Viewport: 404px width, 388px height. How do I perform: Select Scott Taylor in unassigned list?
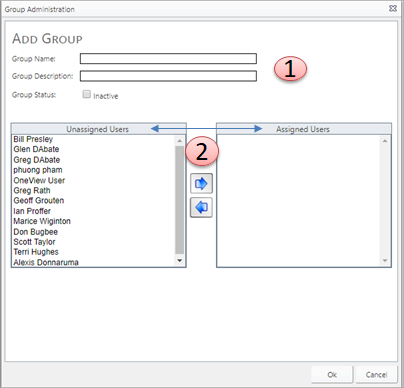click(x=34, y=242)
